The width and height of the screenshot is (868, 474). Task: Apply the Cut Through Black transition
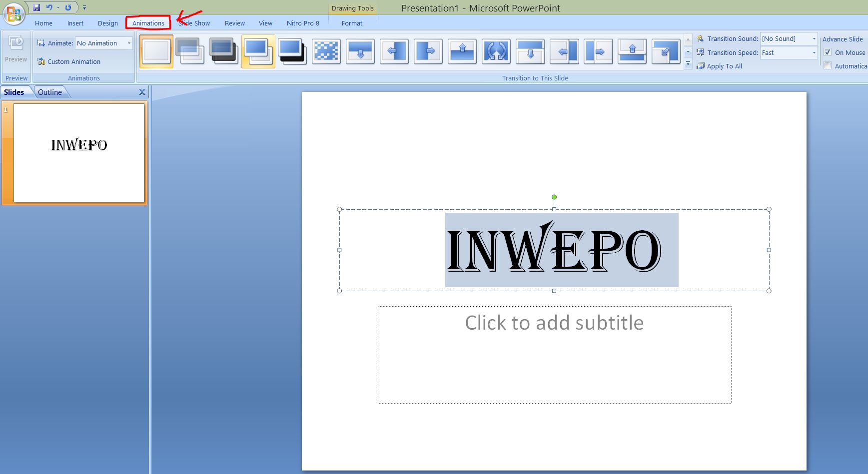[x=292, y=51]
